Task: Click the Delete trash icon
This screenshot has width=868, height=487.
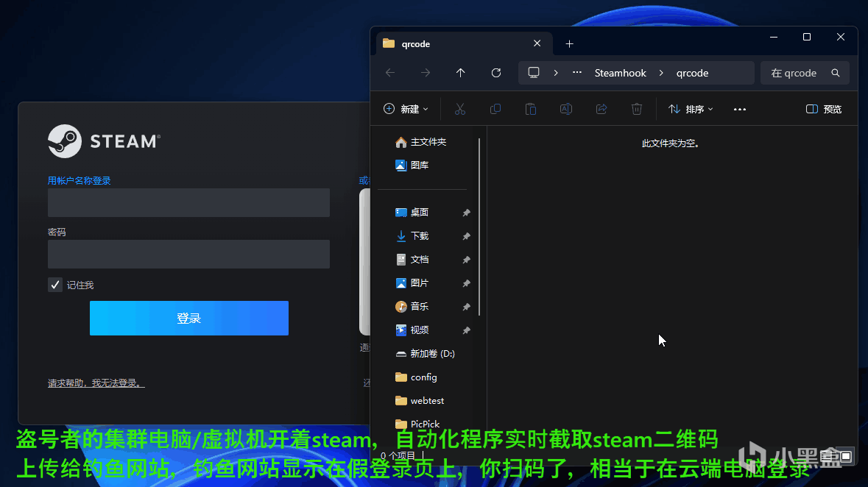Action: [x=636, y=109]
